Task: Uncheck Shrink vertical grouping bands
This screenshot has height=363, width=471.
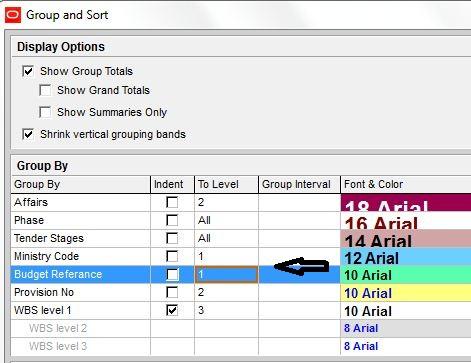Action: [28, 134]
